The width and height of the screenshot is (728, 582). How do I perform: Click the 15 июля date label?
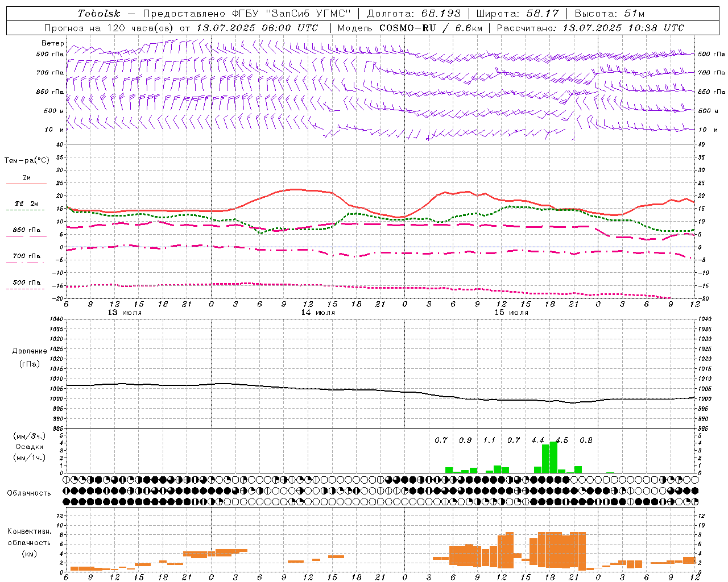[x=511, y=312]
